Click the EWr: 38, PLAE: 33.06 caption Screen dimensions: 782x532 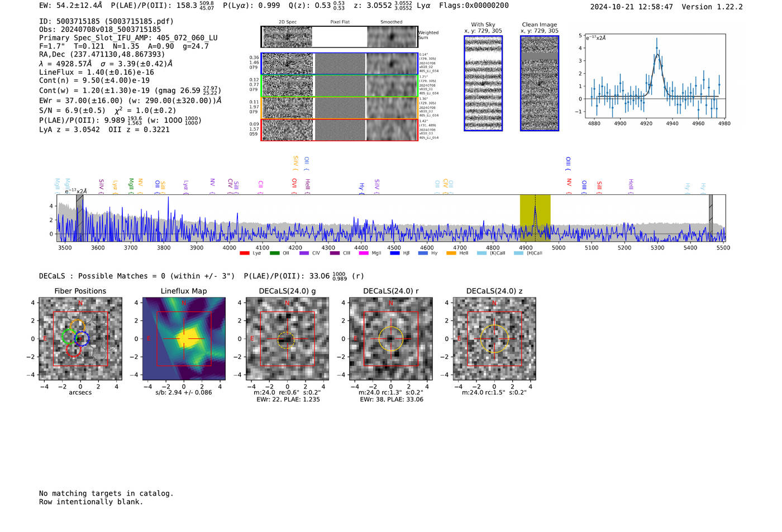coord(392,400)
